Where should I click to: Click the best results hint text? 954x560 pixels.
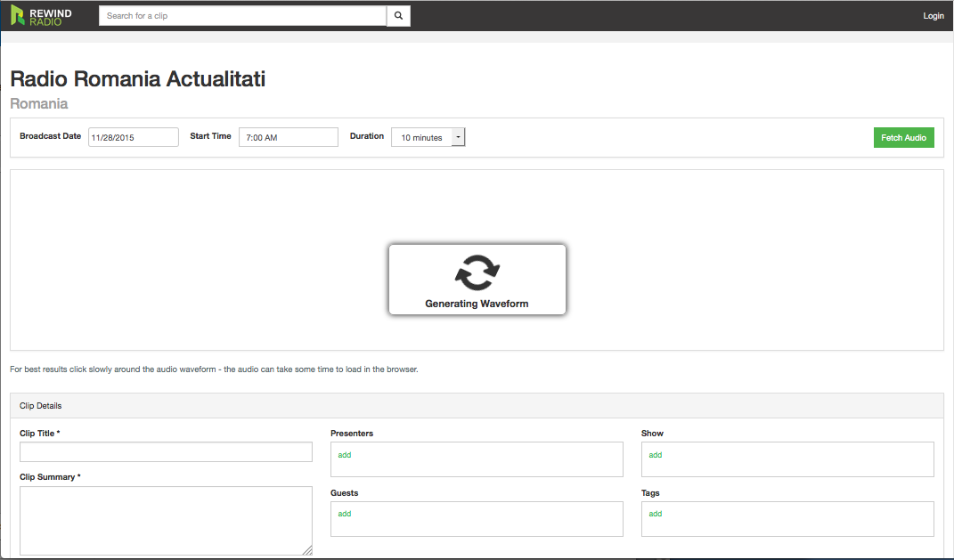tap(214, 369)
